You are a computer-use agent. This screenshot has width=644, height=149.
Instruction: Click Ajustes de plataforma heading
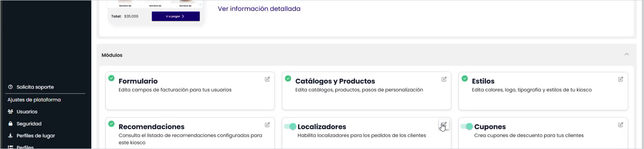(34, 99)
